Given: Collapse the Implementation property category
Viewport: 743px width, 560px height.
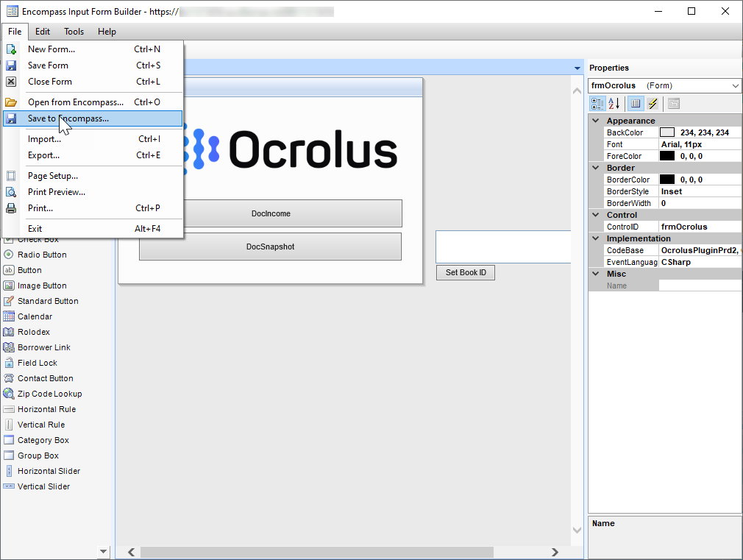Looking at the screenshot, I should (x=596, y=238).
